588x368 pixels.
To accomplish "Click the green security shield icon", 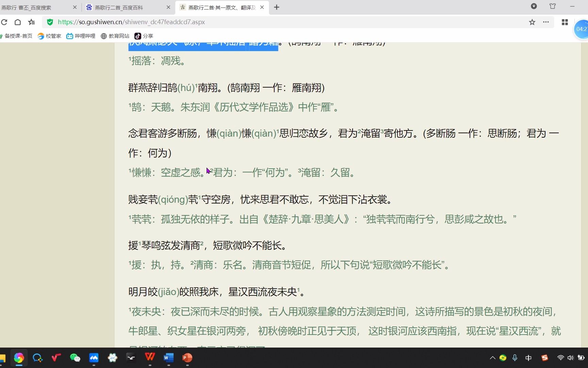I will coord(50,22).
